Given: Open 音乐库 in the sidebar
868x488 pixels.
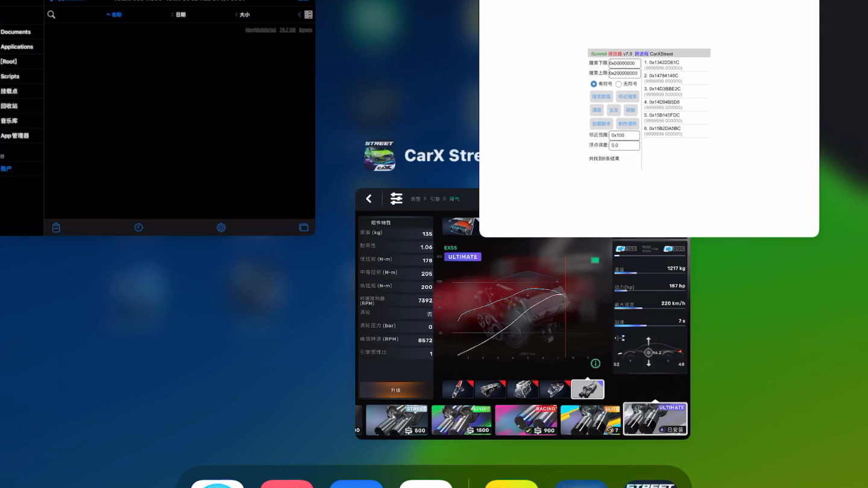Looking at the screenshot, I should tap(9, 120).
